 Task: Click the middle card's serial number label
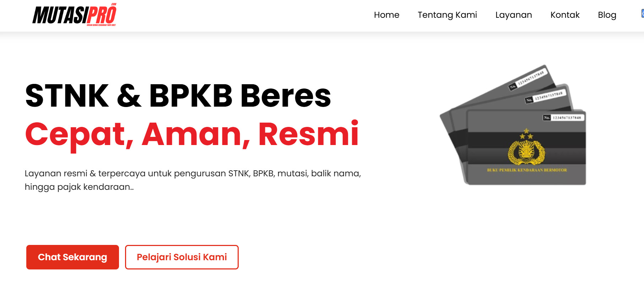[x=545, y=96]
